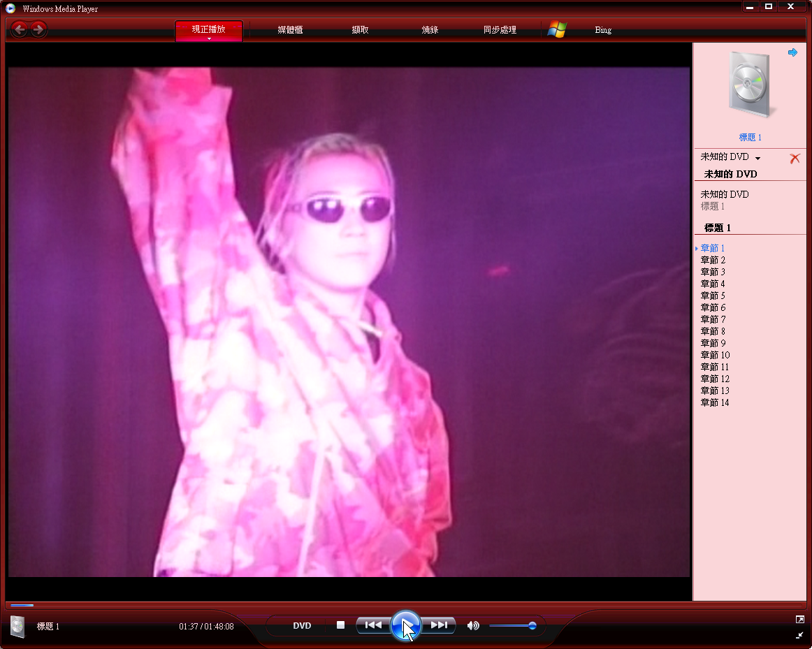812x649 pixels.
Task: Expand the 未知的 DVD dropdown arrow
Action: tap(757, 159)
